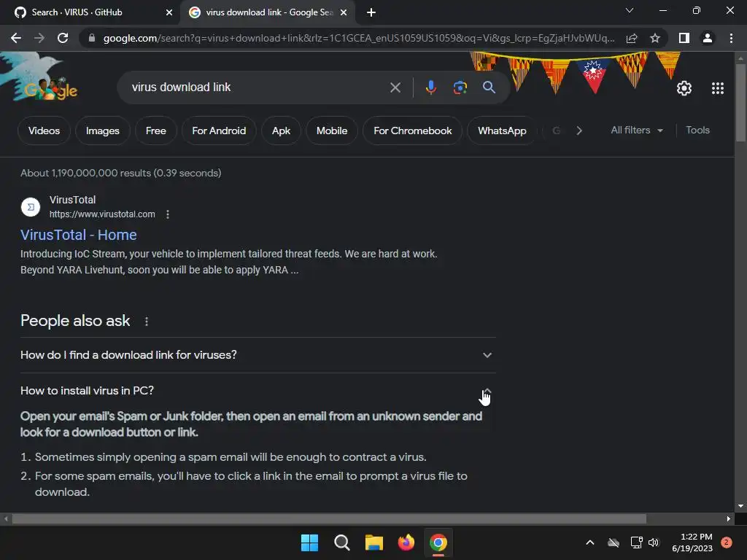Open the browser side panel

point(684,38)
